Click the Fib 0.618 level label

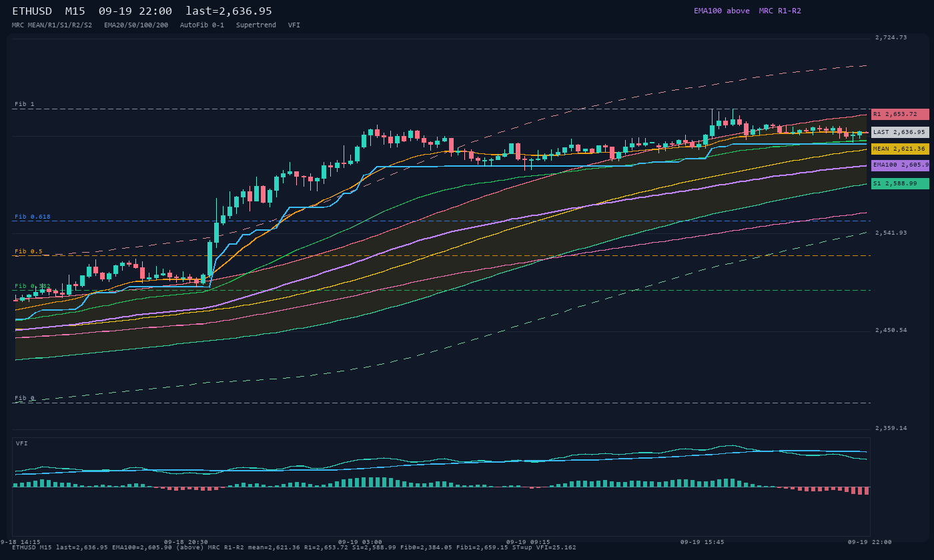coord(33,217)
